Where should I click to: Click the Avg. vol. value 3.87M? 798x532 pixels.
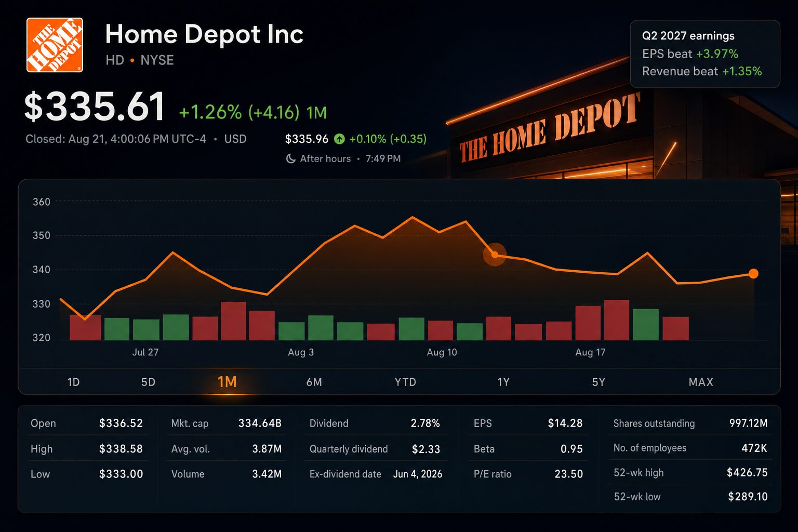click(x=267, y=448)
